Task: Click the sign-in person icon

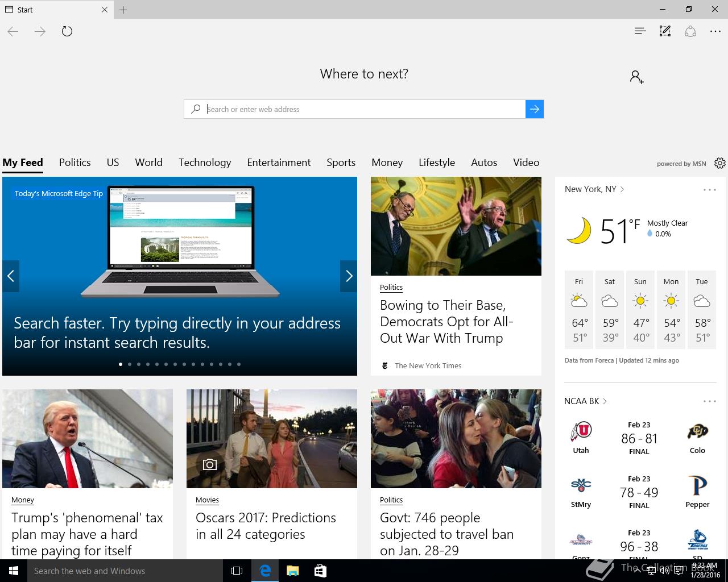Action: tap(636, 77)
